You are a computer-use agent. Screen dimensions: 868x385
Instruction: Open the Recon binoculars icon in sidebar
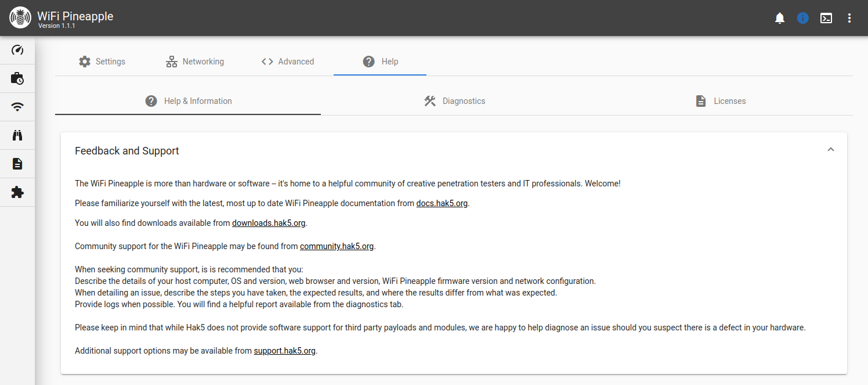point(17,135)
